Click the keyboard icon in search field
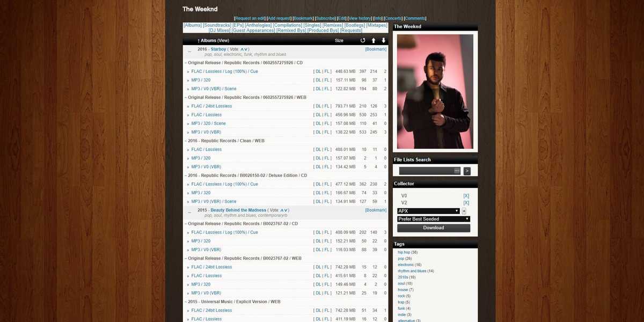Image resolution: width=644 pixels, height=322 pixels. 457,171
